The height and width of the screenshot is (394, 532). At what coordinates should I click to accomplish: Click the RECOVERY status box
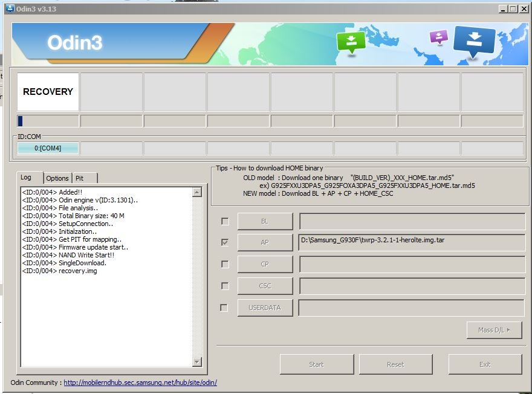[x=48, y=91]
